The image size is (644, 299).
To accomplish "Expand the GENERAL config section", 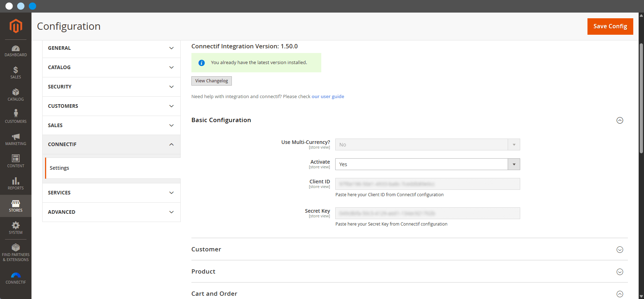I will (x=111, y=48).
